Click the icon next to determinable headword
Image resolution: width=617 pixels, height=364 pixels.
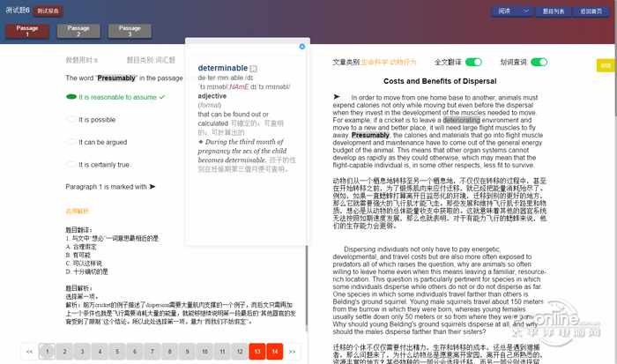pyautogui.click(x=254, y=69)
